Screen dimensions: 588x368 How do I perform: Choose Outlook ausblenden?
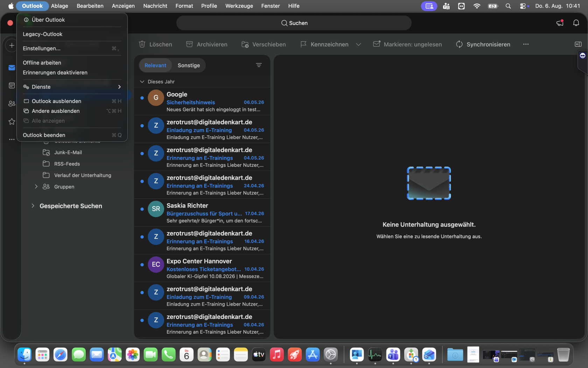72,101
